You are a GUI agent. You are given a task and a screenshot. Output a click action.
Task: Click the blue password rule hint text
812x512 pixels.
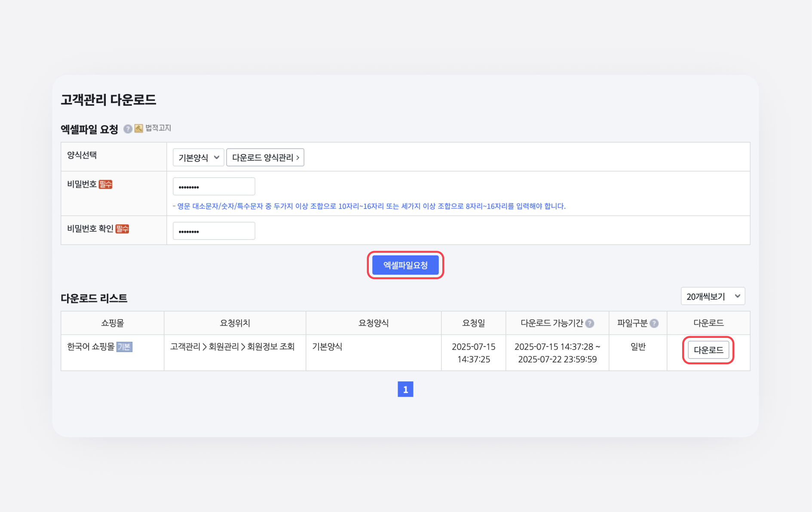[x=369, y=206]
